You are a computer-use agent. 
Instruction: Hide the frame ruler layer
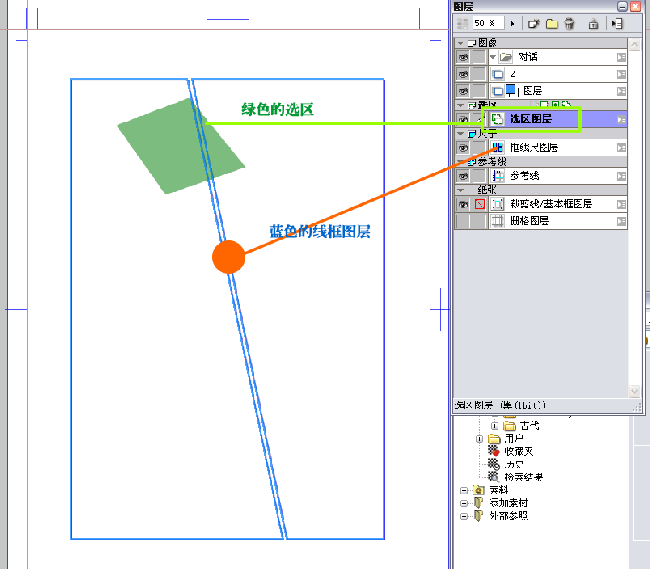click(x=463, y=148)
